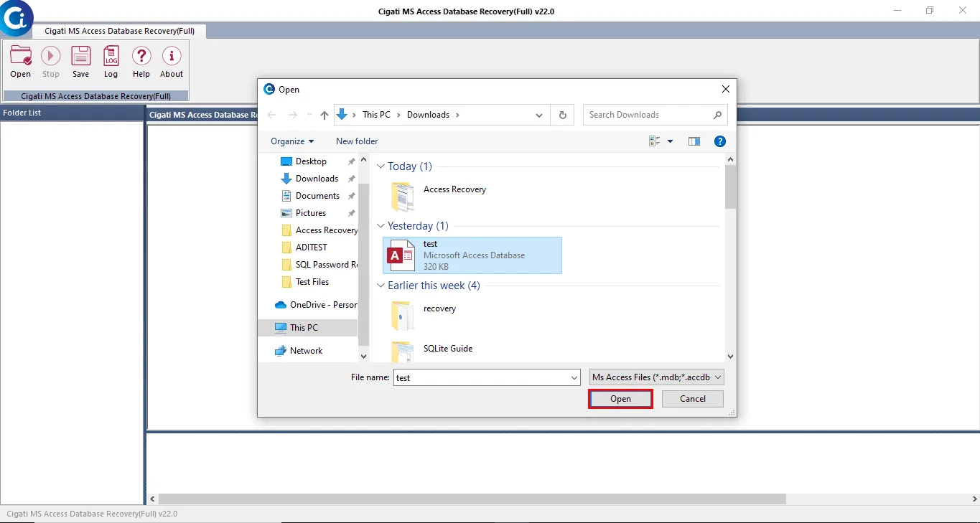Click This PC in the address path

376,115
